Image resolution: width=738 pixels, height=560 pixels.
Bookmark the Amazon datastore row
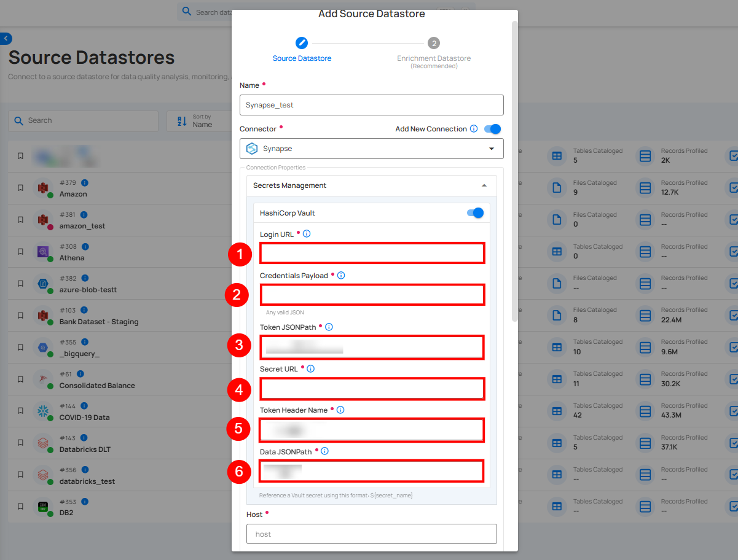tap(20, 188)
